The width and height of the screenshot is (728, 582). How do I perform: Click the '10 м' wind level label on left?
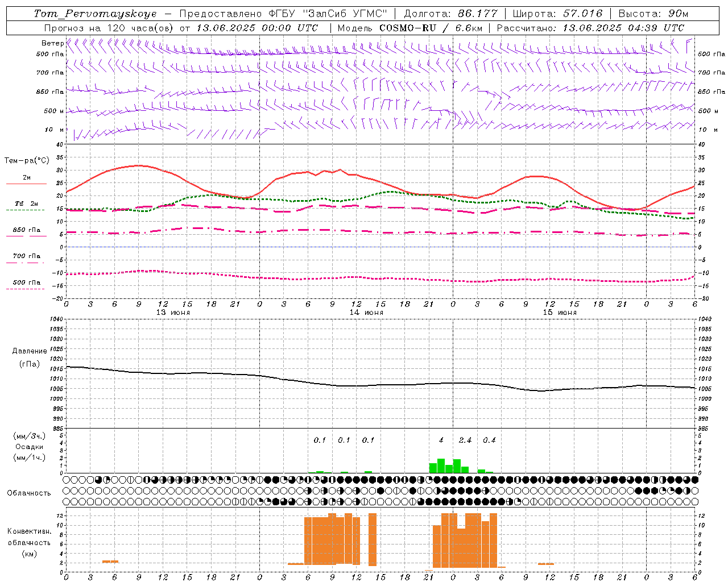tap(54, 130)
